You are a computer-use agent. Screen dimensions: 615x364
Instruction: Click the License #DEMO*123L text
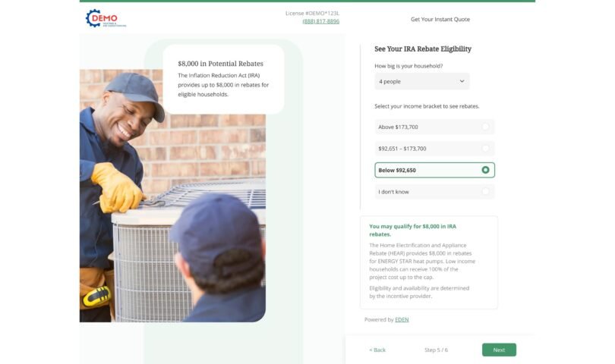click(x=312, y=14)
